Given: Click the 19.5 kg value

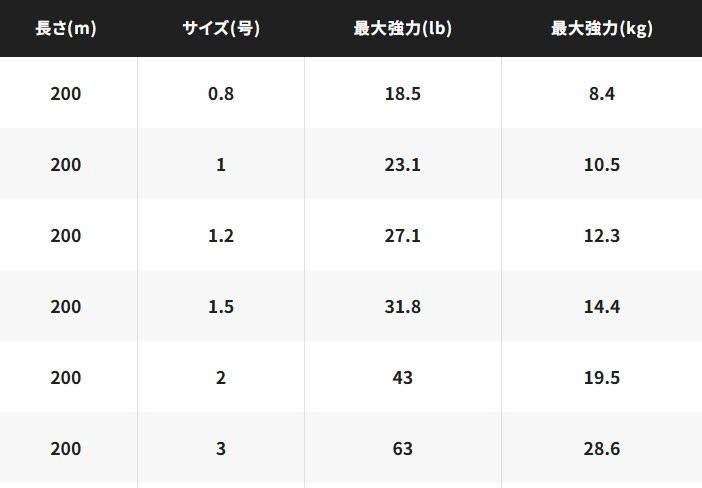Looking at the screenshot, I should click(601, 378).
